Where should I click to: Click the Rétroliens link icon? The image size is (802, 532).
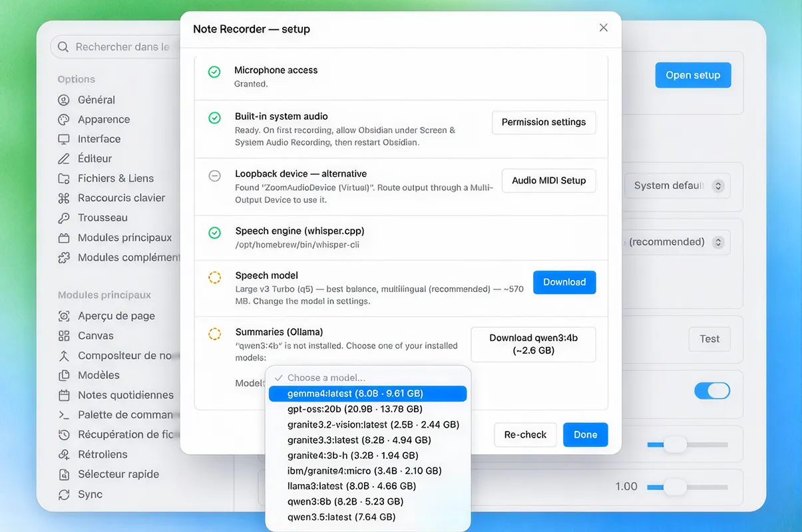coord(64,454)
